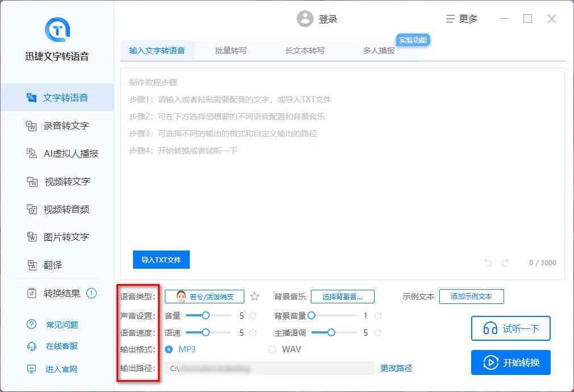Click the 翻译 sidebar icon
This screenshot has height=392, width=574.
32,265
